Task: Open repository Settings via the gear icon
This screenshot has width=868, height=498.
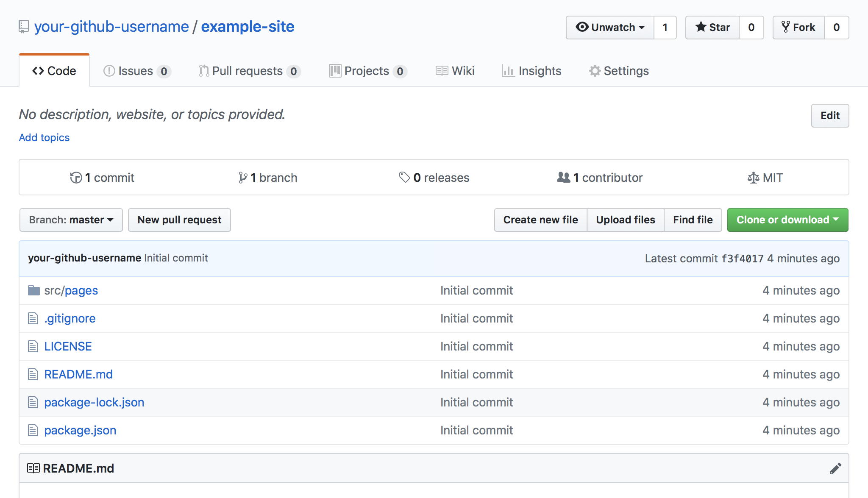Action: click(x=595, y=71)
